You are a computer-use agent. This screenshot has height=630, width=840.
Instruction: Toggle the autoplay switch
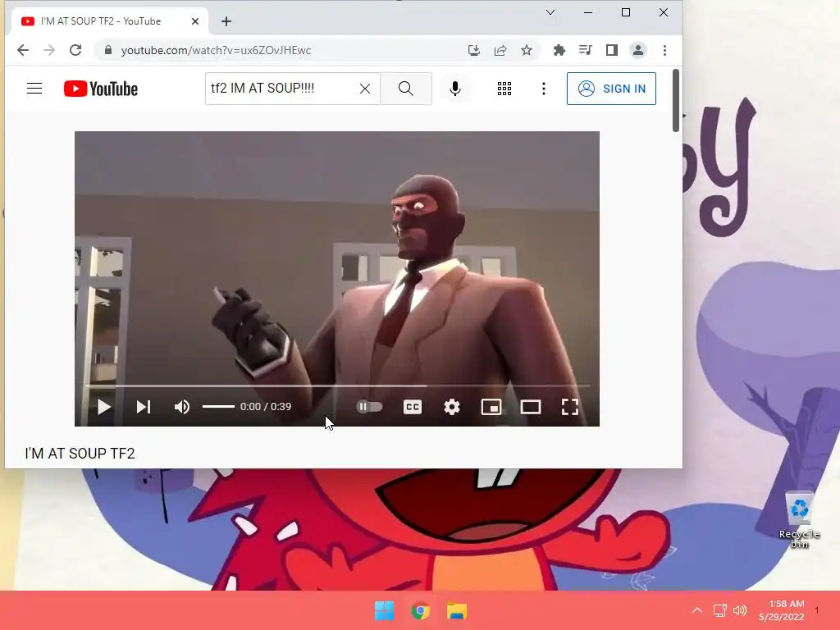370,407
